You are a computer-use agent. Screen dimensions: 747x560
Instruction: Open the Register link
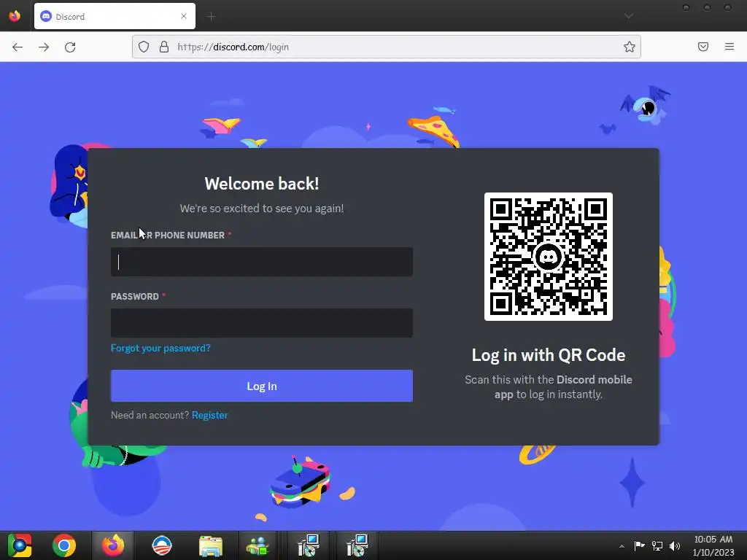[x=209, y=415]
